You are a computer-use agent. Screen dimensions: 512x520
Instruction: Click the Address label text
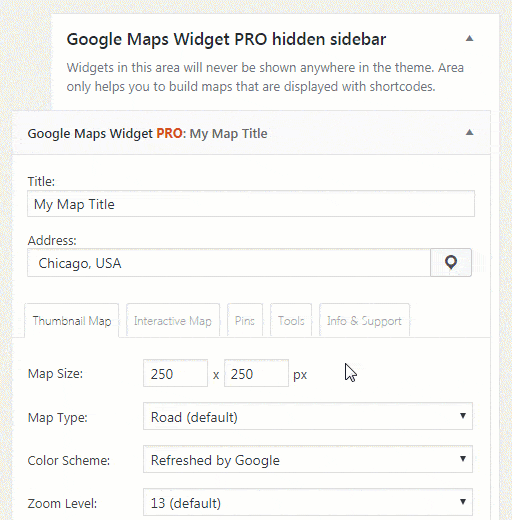point(52,240)
